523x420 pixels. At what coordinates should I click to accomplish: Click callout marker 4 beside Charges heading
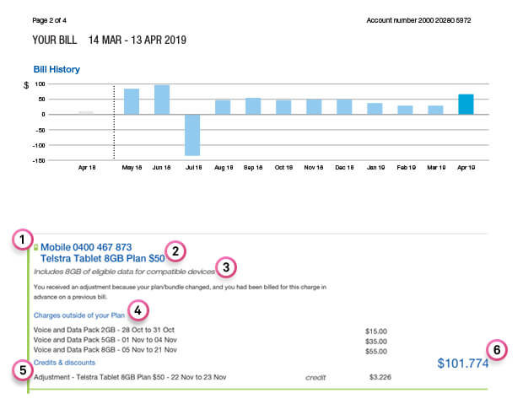141,309
